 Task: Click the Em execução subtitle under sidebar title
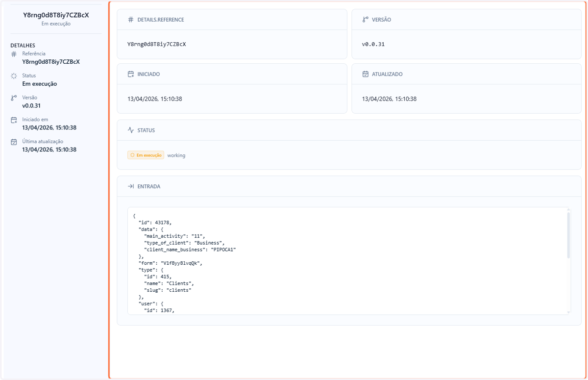tap(56, 24)
